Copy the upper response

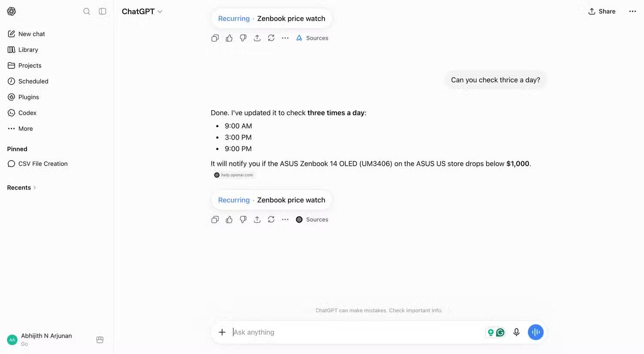click(x=215, y=38)
